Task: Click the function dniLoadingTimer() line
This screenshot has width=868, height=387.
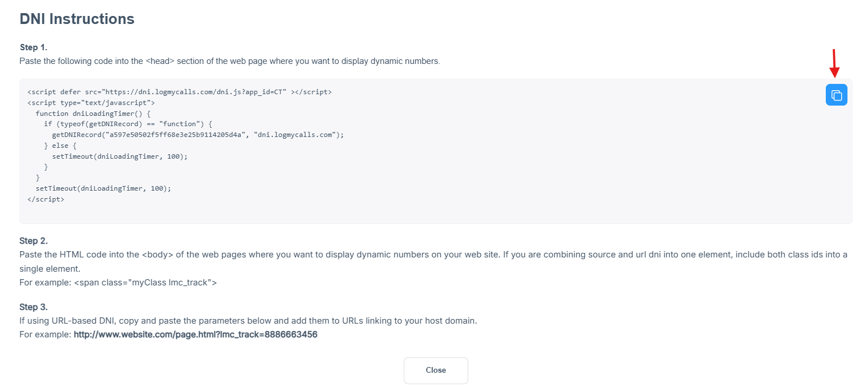Action: tap(93, 113)
